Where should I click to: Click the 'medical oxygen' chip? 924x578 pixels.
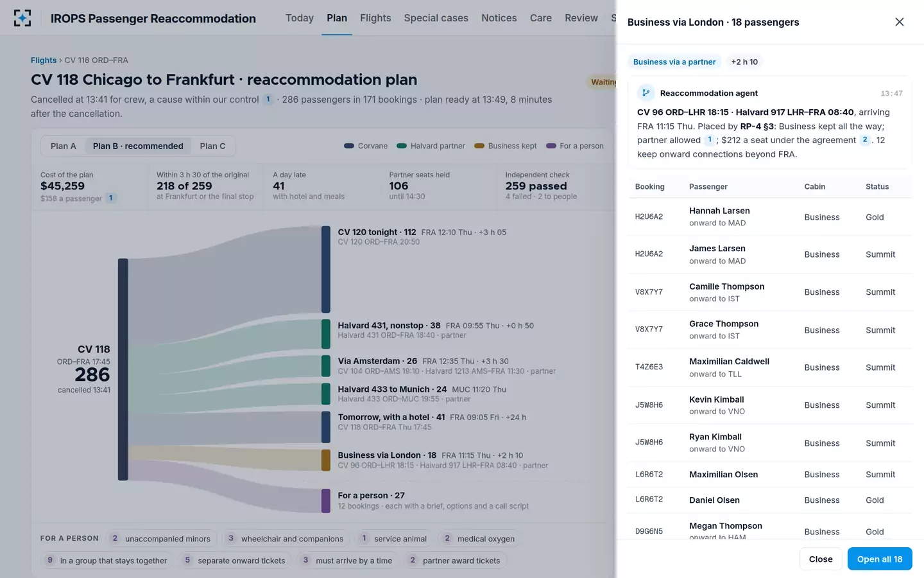479,539
